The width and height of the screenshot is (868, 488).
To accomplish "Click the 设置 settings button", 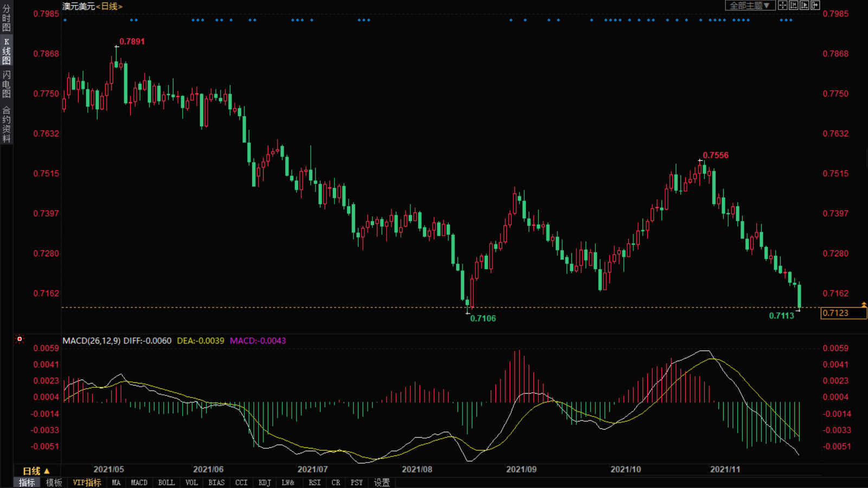I will [382, 483].
